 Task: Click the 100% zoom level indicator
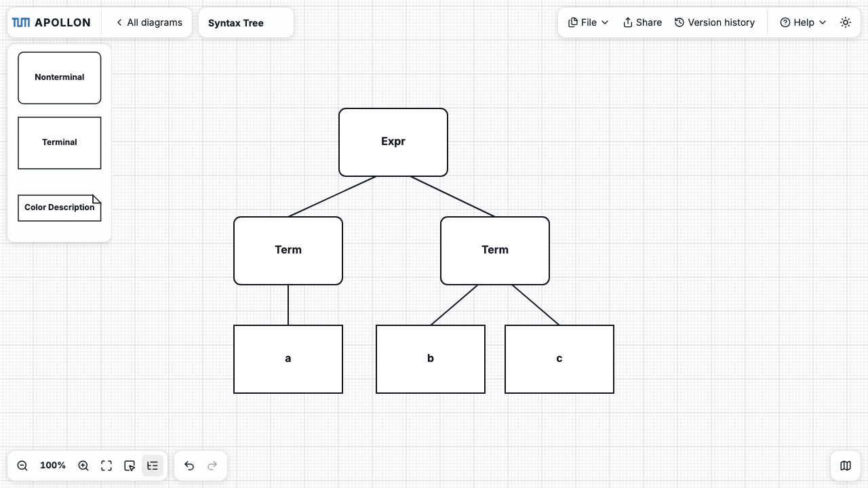click(53, 466)
